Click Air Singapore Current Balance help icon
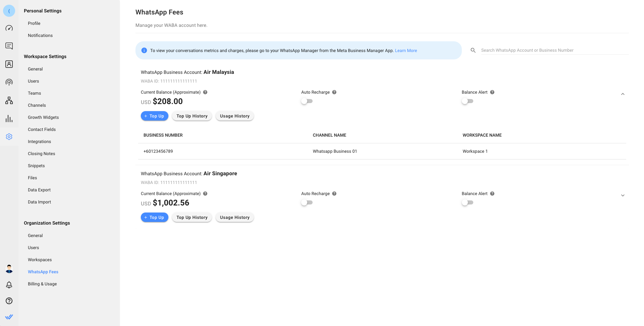This screenshot has width=644, height=326. (x=205, y=194)
